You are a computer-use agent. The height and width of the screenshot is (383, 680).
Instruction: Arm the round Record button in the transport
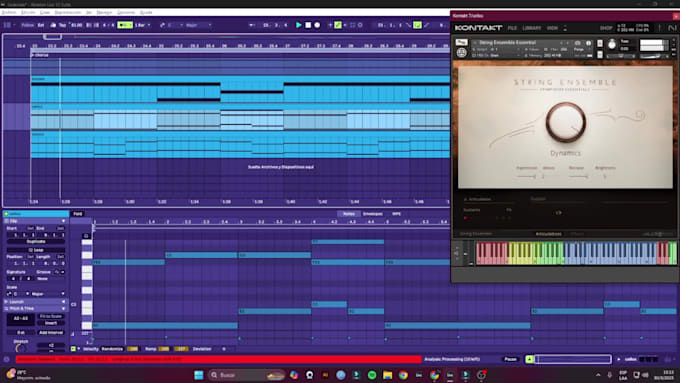pyautogui.click(x=317, y=25)
